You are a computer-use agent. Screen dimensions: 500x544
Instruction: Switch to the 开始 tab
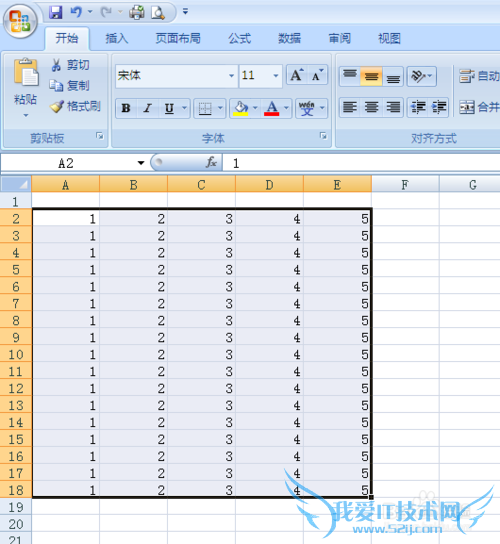(67, 38)
